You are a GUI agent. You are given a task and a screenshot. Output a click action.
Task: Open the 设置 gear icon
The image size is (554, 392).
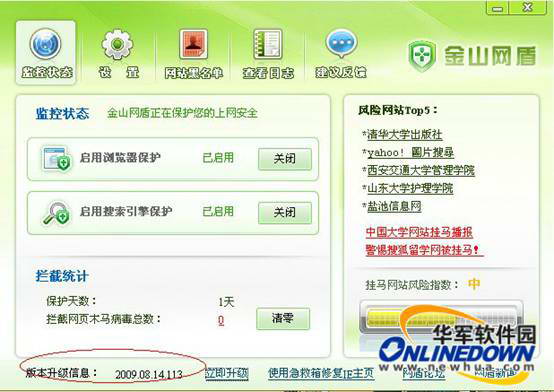pyautogui.click(x=117, y=45)
